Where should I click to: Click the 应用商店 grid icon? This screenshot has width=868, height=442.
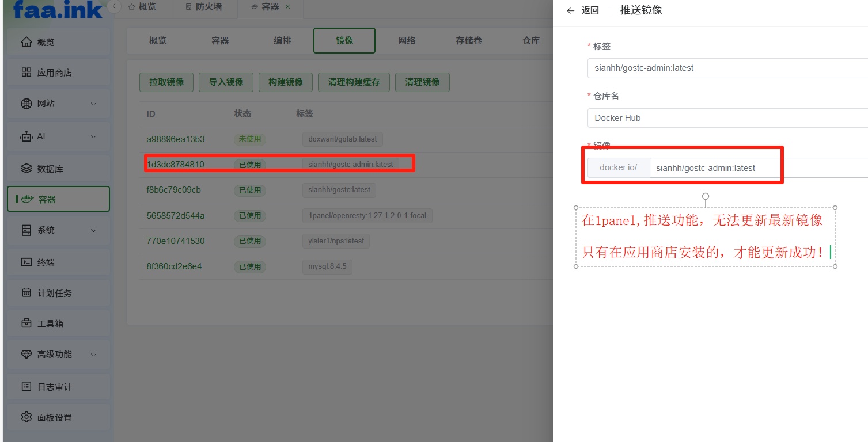click(x=26, y=73)
